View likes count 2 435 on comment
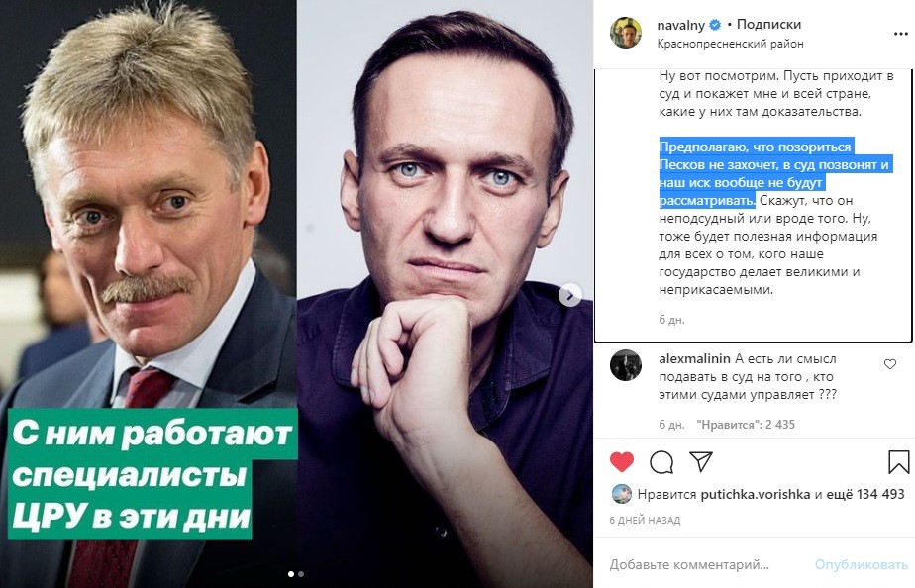This screenshot has width=915, height=588. tap(746, 424)
